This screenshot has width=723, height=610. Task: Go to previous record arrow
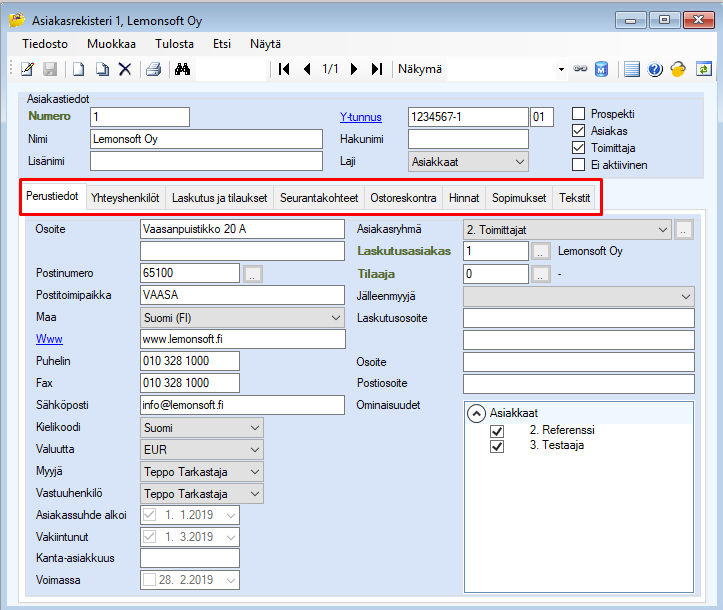pos(307,69)
